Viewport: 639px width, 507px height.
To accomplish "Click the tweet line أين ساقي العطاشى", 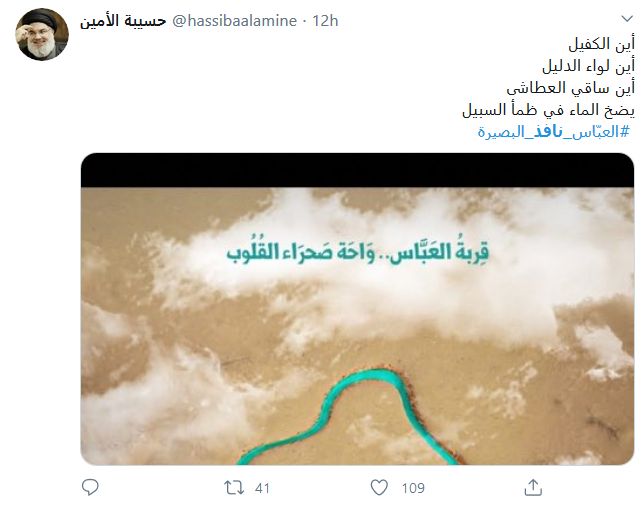I will [x=571, y=88].
